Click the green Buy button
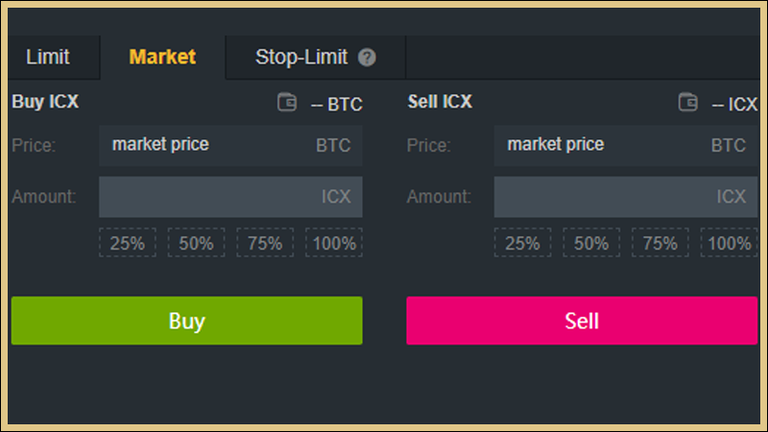The height and width of the screenshot is (432, 768). [x=187, y=320]
